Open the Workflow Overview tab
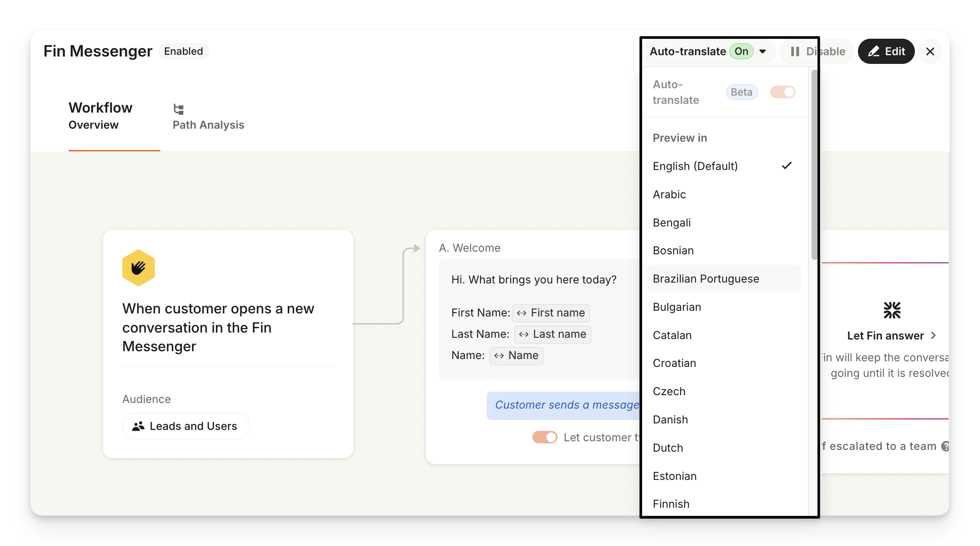 point(100,116)
